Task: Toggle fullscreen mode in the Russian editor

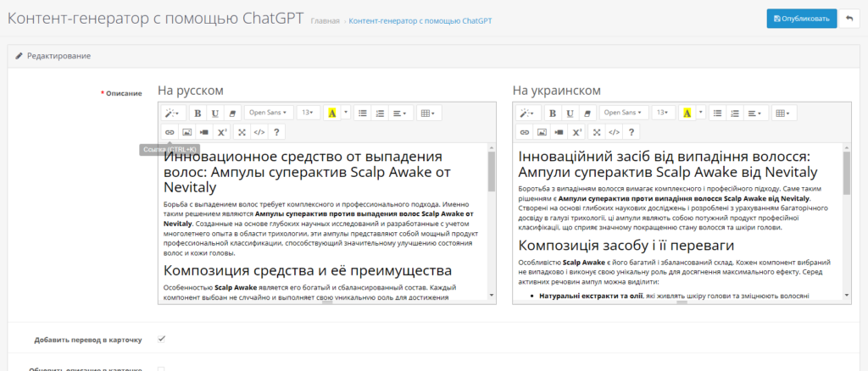Action: click(242, 132)
